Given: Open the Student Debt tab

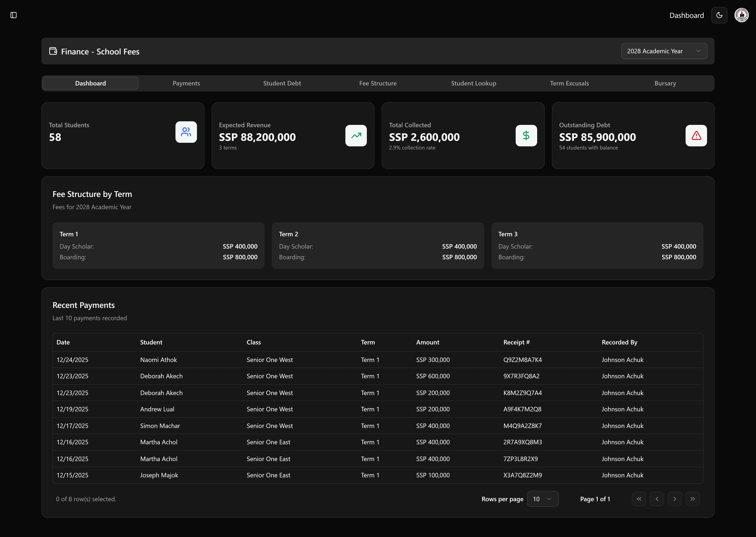Looking at the screenshot, I should click(282, 83).
